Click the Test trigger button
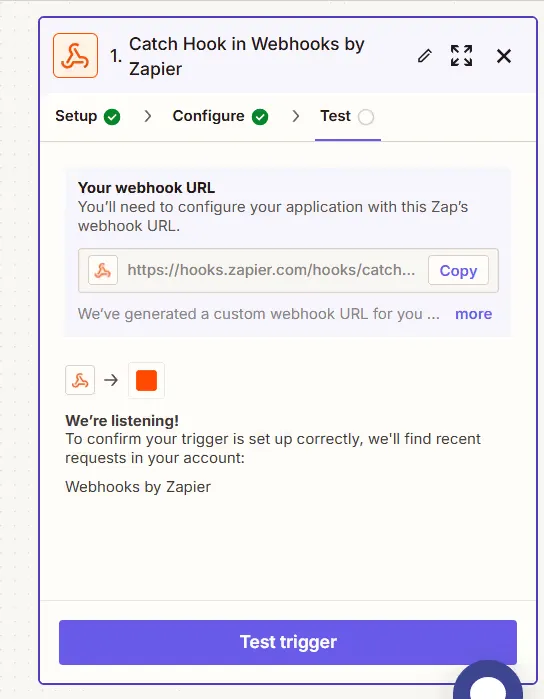This screenshot has width=544, height=699. click(288, 642)
